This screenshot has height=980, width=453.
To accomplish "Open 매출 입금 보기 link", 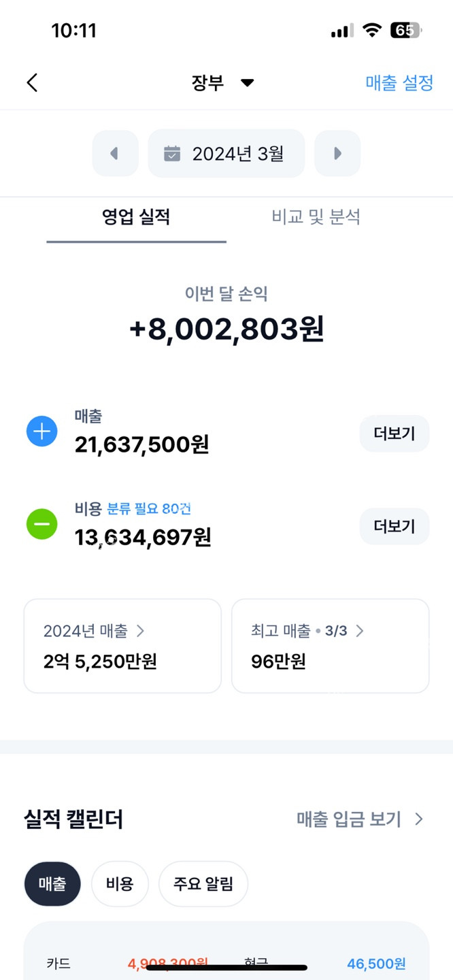I will [x=360, y=819].
